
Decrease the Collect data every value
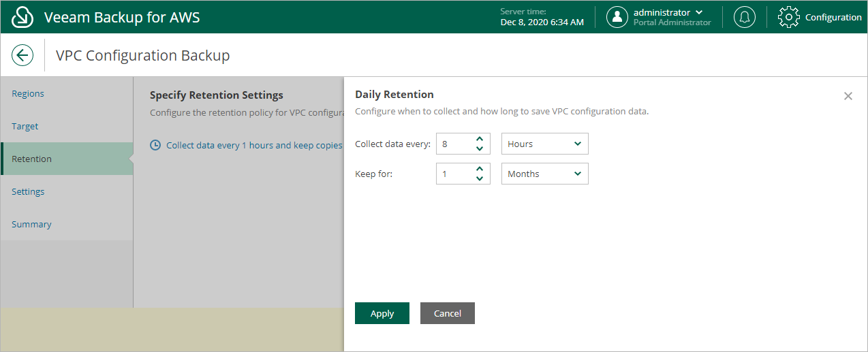480,148
